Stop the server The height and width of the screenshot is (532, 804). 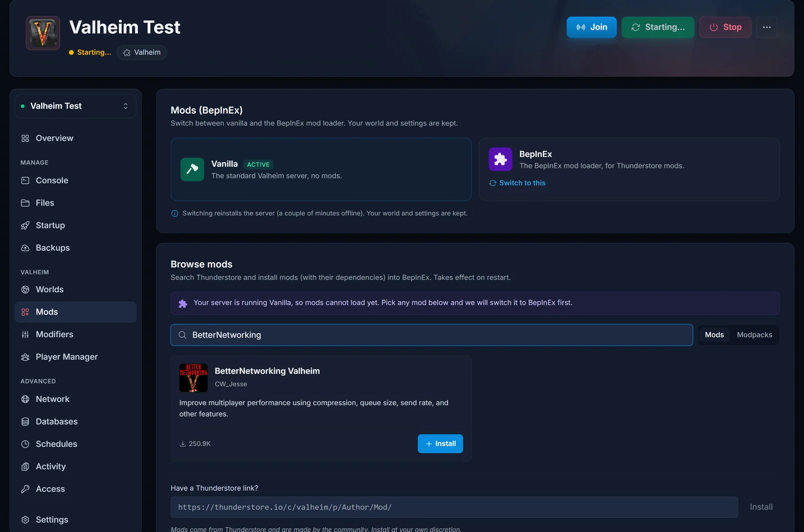click(x=725, y=27)
